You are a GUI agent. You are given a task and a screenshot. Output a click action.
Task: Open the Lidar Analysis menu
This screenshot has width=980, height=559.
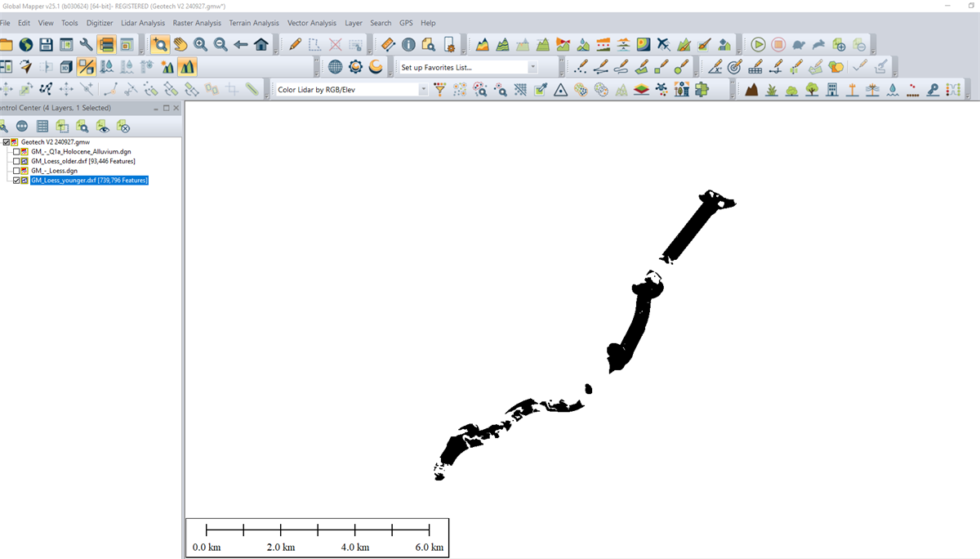142,23
